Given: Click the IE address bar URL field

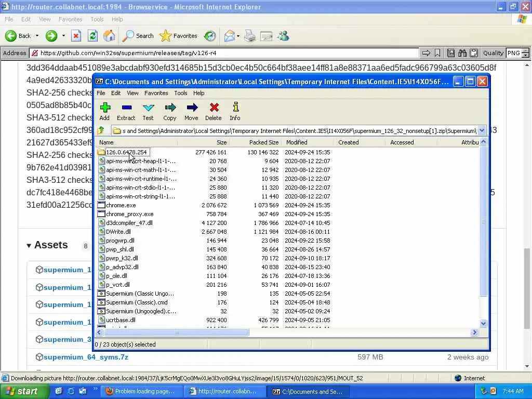Looking at the screenshot, I should click(x=224, y=53).
